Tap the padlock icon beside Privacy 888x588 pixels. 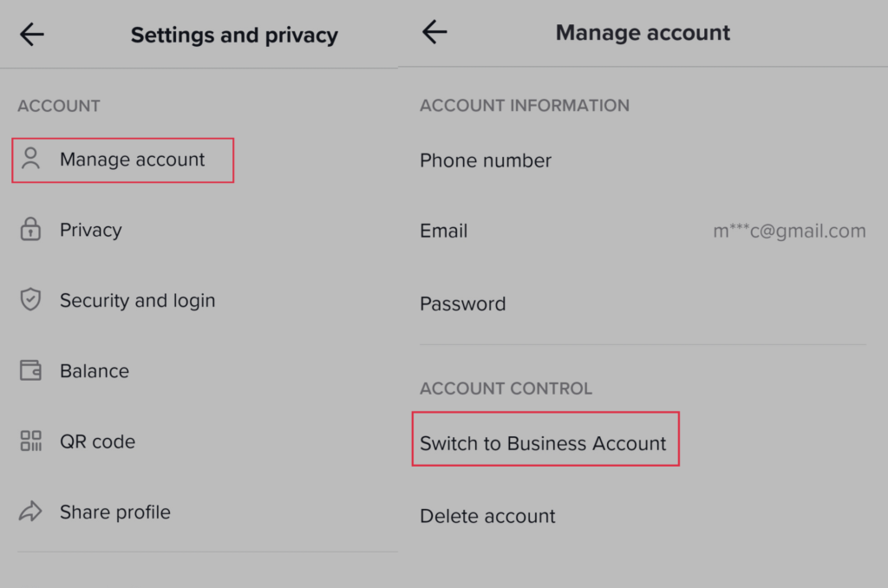pyautogui.click(x=30, y=229)
